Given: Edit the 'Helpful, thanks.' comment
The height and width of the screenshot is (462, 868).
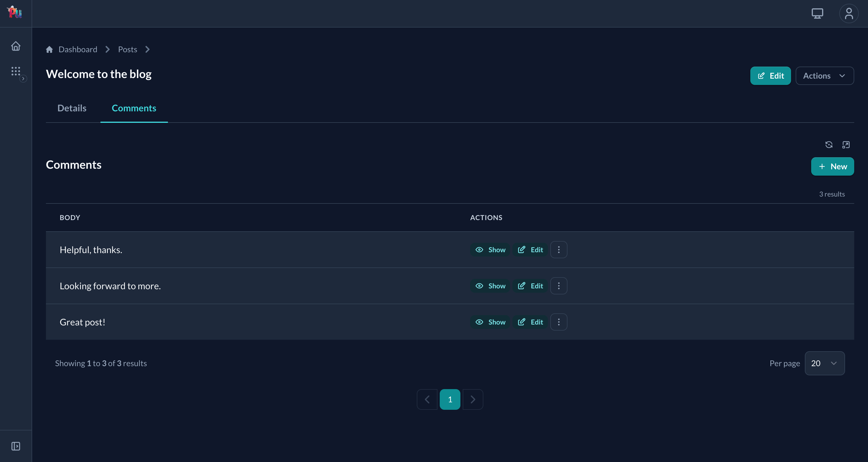Looking at the screenshot, I should tap(530, 250).
